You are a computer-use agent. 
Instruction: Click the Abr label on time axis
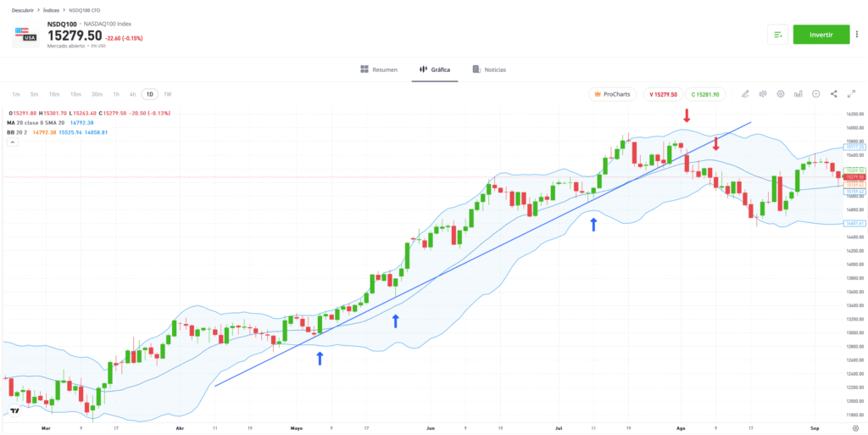[180, 428]
